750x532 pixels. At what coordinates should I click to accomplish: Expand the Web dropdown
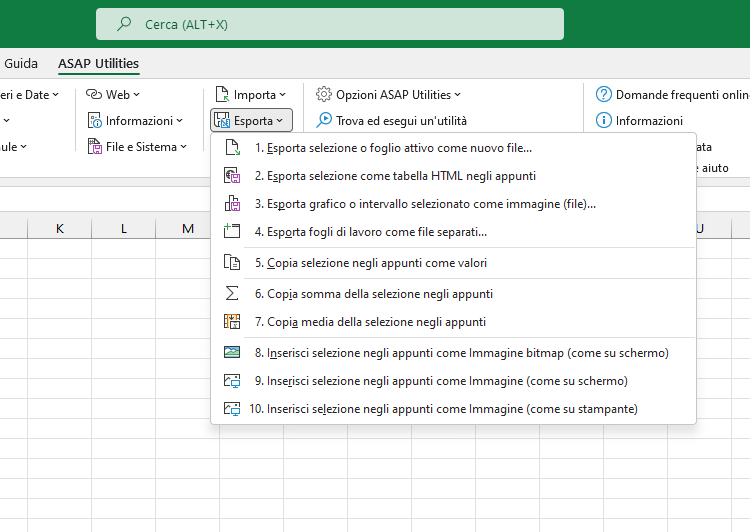(x=113, y=95)
